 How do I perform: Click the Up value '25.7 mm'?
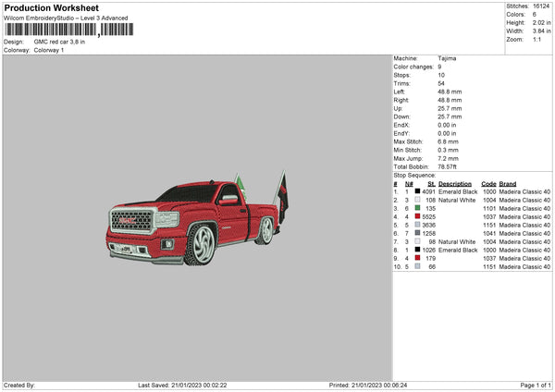point(450,108)
